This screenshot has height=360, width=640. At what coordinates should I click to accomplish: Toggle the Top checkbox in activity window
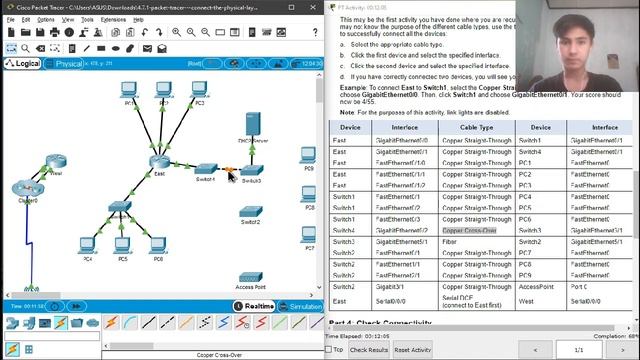(328, 349)
